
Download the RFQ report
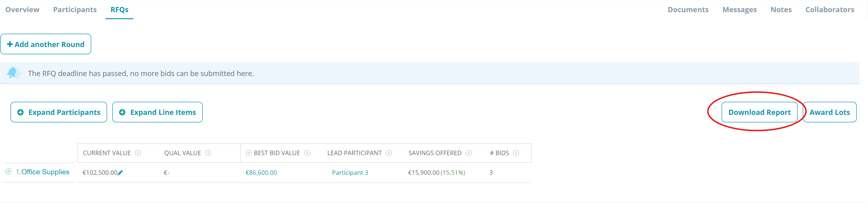pos(759,112)
